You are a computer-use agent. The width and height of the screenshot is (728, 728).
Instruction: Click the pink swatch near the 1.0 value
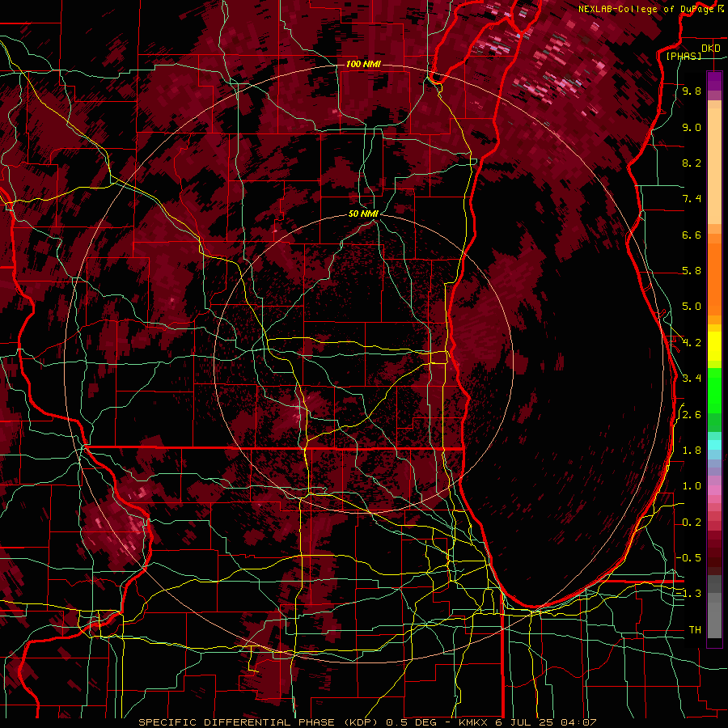[714, 490]
